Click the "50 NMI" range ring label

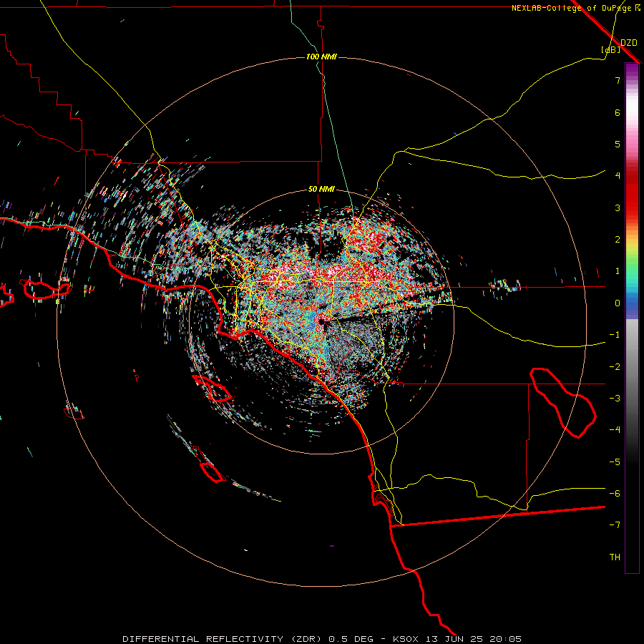coord(321,190)
